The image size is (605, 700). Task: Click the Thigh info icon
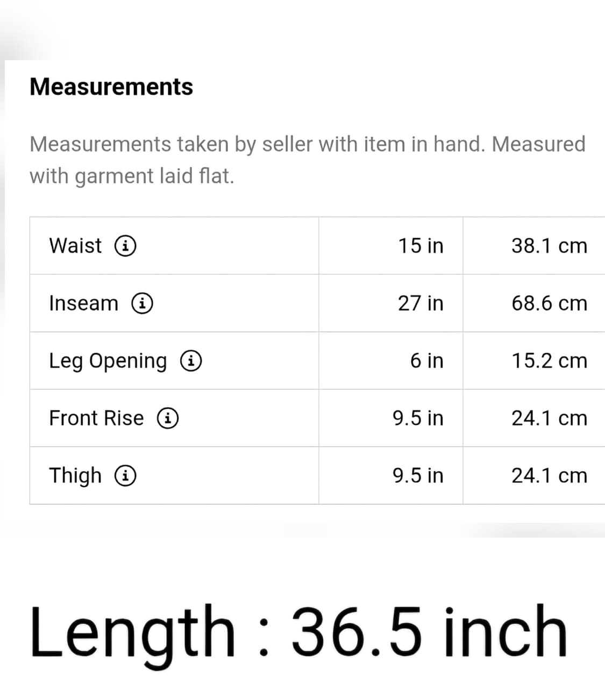click(125, 476)
